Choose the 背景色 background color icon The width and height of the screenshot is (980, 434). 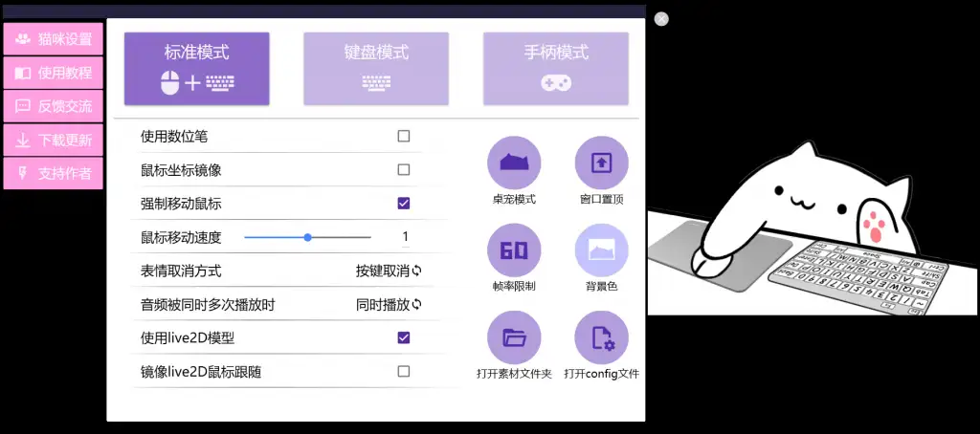coord(601,250)
